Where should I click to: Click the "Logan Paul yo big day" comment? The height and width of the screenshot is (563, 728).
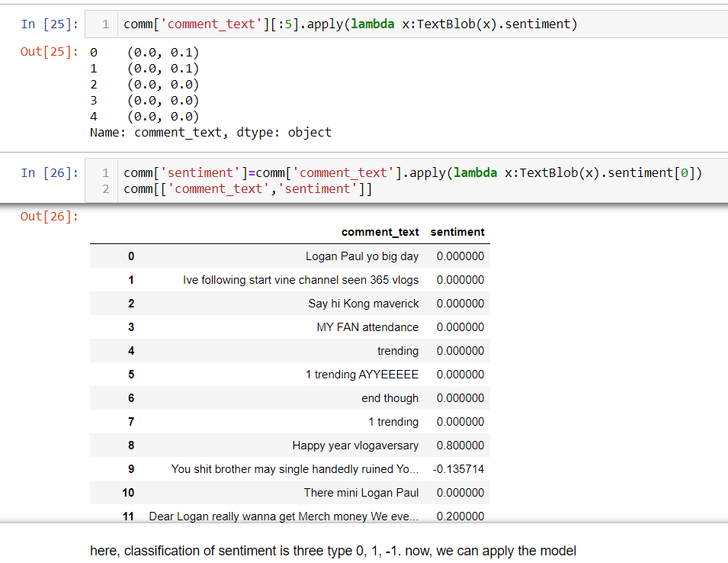[362, 256]
